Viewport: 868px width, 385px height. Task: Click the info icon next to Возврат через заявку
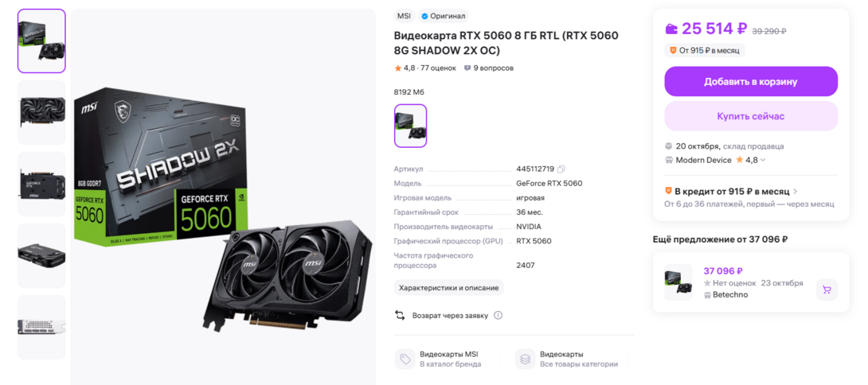[499, 315]
